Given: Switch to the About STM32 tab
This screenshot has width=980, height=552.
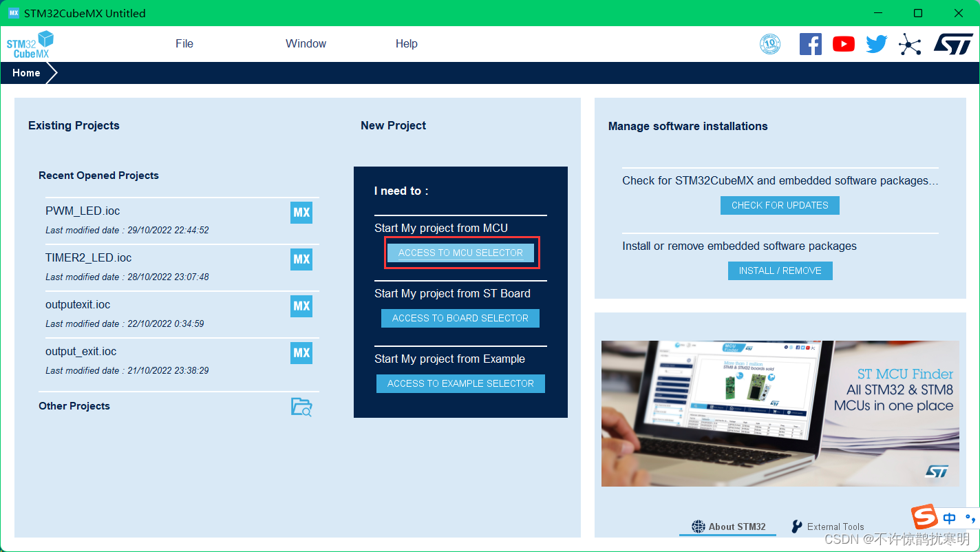Looking at the screenshot, I should (728, 527).
